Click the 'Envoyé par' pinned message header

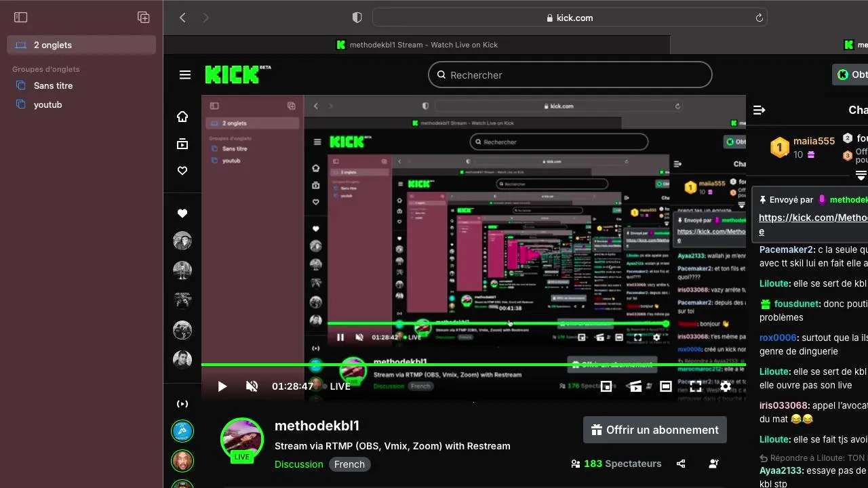click(813, 200)
